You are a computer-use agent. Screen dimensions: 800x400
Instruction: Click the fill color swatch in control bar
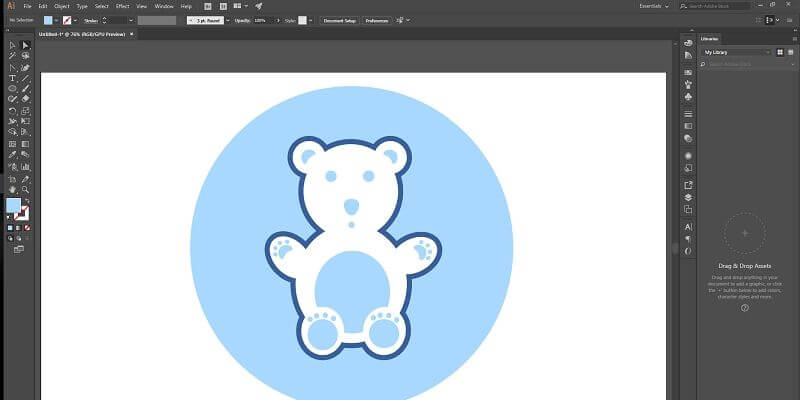(x=48, y=20)
